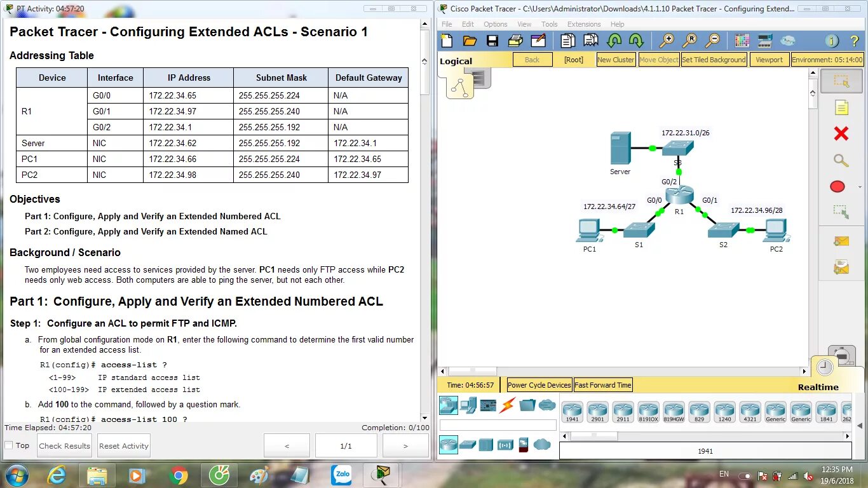The height and width of the screenshot is (488, 868).
Task: Select End Devices category
Action: [468, 405]
